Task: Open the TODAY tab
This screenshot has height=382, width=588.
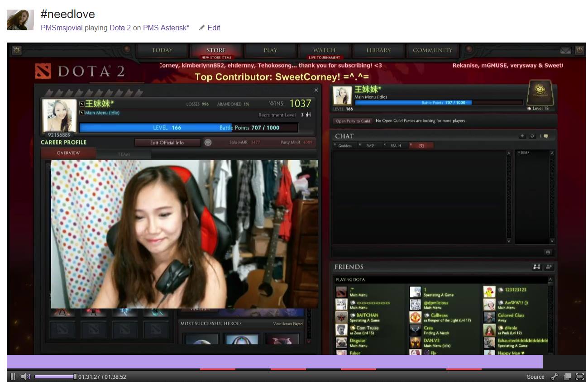Action: (162, 51)
